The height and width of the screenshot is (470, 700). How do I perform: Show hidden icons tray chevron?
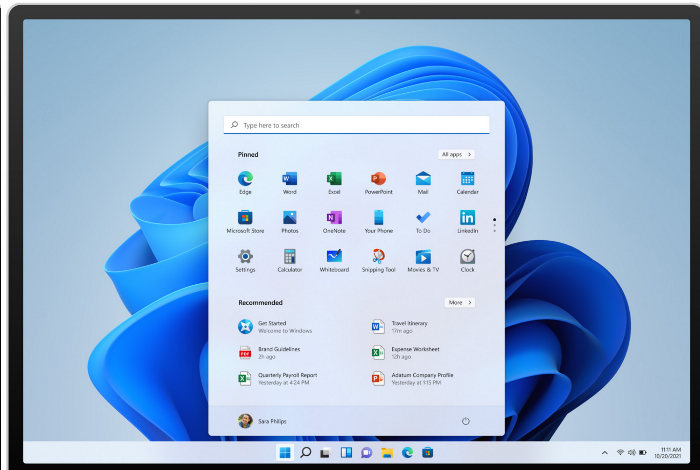tap(604, 453)
